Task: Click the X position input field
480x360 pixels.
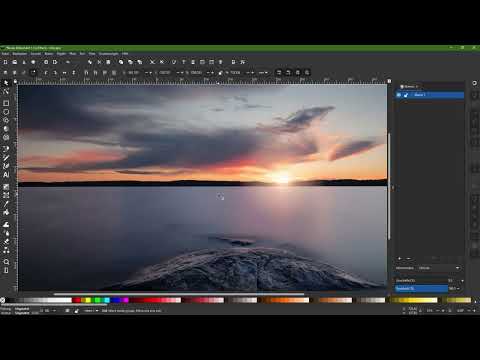Action: [x=134, y=72]
